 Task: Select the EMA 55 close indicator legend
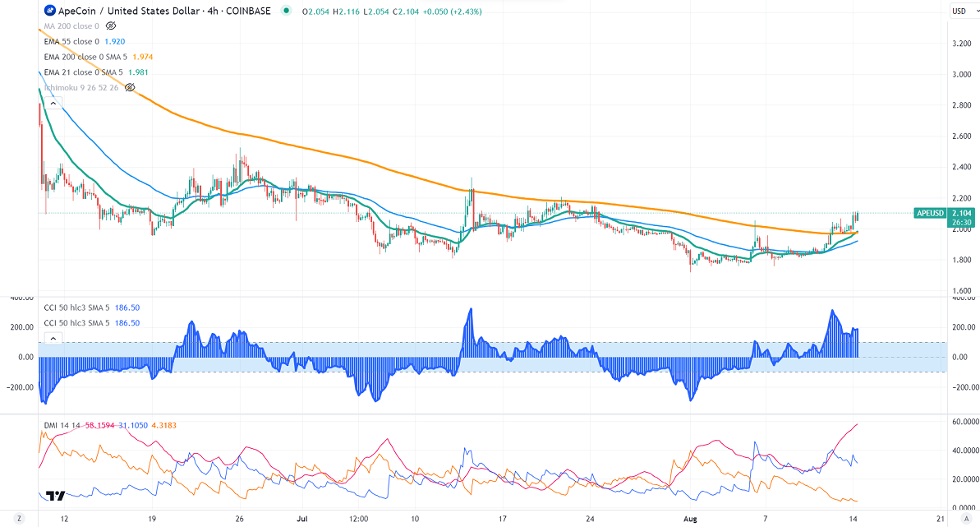71,41
